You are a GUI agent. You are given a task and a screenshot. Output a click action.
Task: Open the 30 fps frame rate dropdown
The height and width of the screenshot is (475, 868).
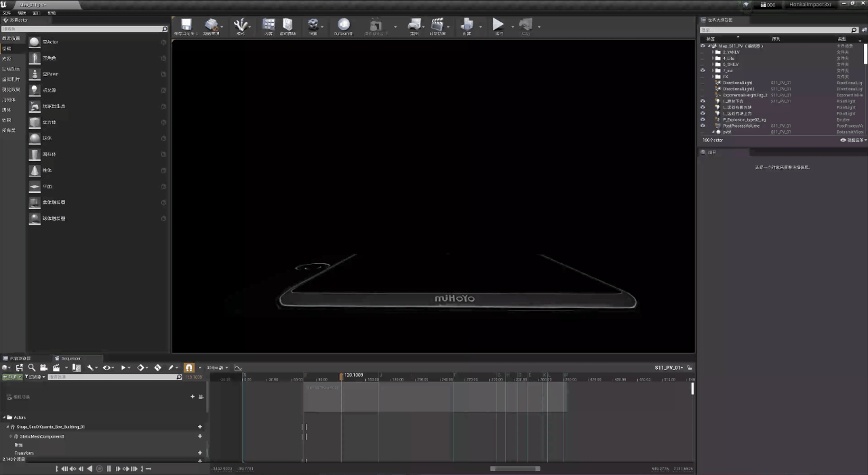click(217, 367)
